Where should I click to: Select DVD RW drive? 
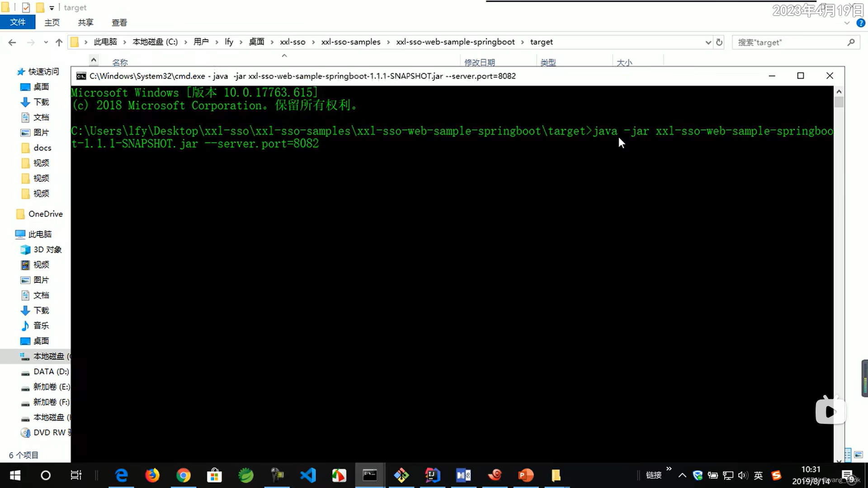point(45,432)
